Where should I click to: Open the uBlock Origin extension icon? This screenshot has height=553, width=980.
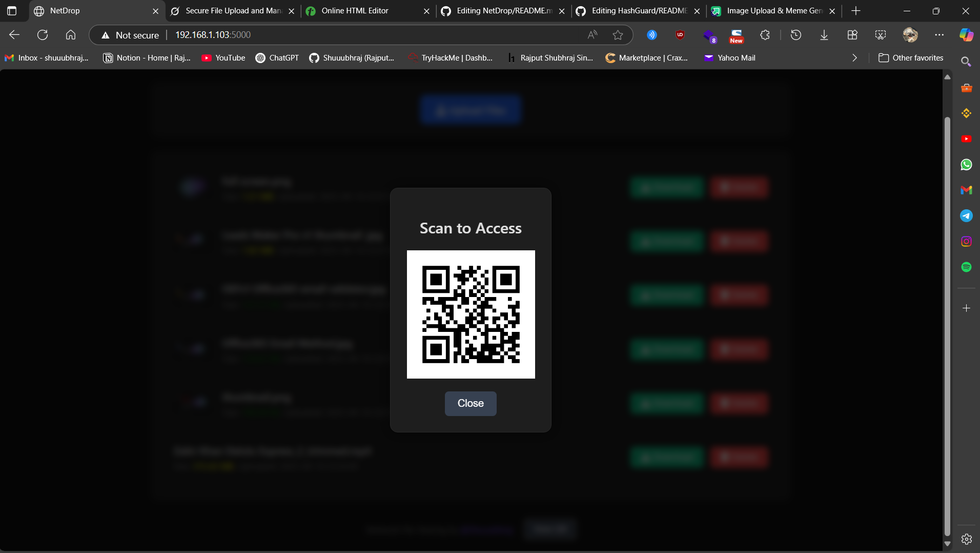coord(680,34)
